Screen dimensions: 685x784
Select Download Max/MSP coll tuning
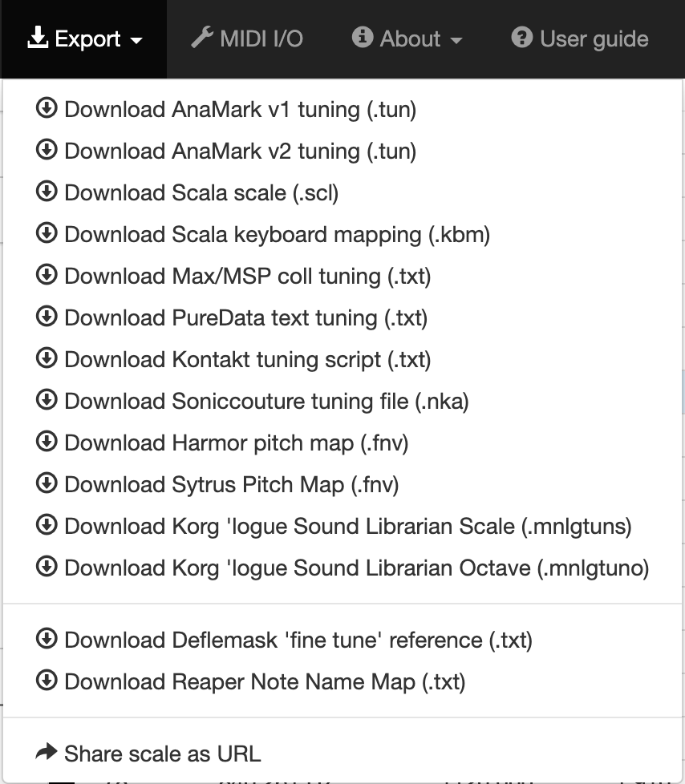click(247, 276)
